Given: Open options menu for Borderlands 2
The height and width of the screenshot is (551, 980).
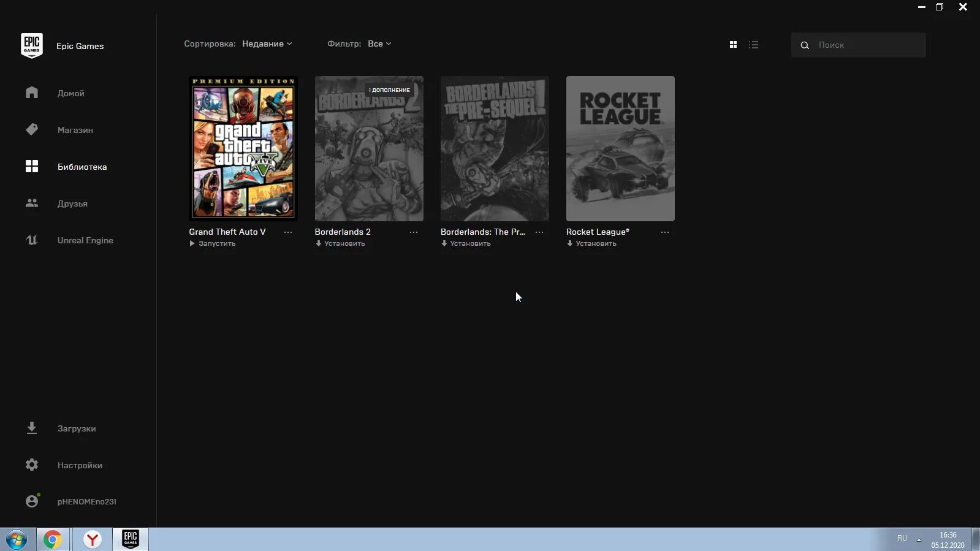Looking at the screenshot, I should [x=414, y=232].
